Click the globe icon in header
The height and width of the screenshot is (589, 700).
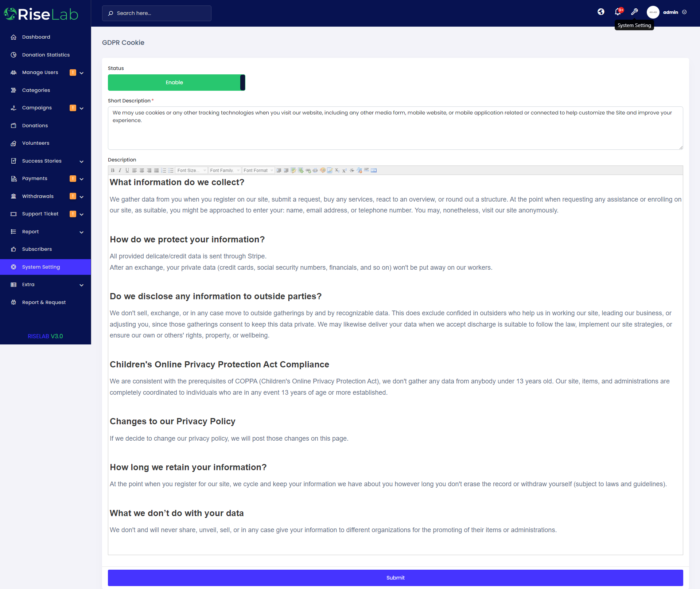point(601,12)
